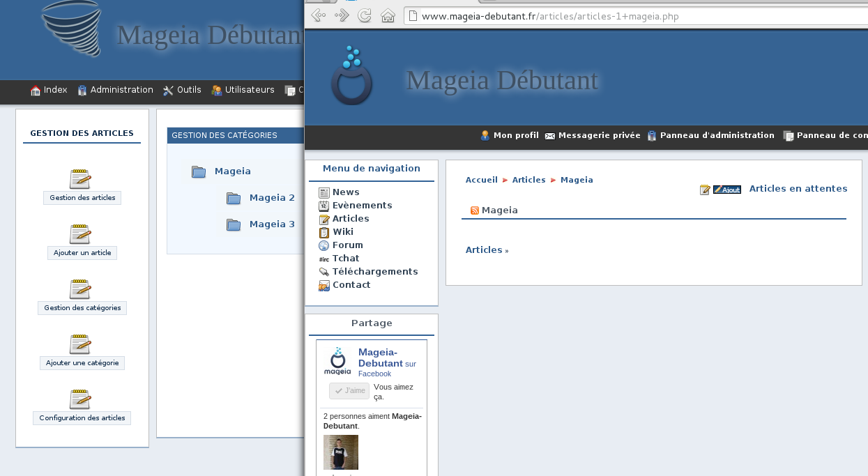The image size is (868, 476).
Task: Click the address bar URL field
Action: point(636,16)
